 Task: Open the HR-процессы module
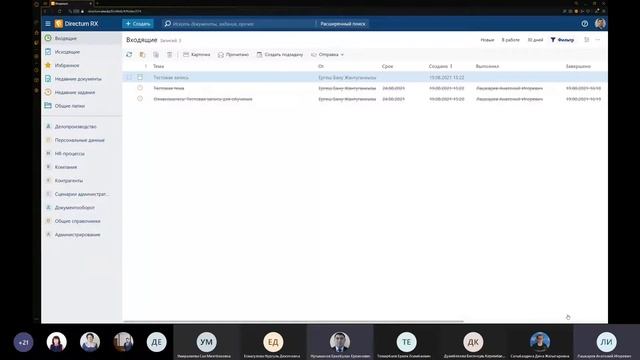[x=82, y=153]
